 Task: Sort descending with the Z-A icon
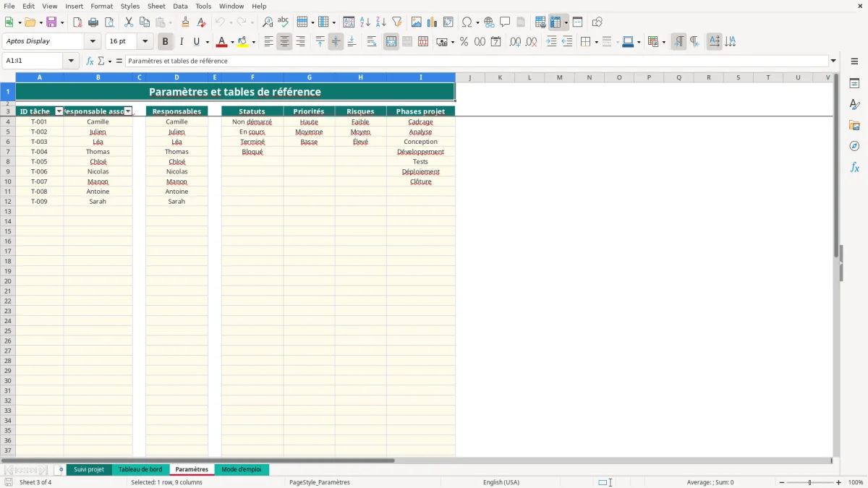[x=381, y=22]
